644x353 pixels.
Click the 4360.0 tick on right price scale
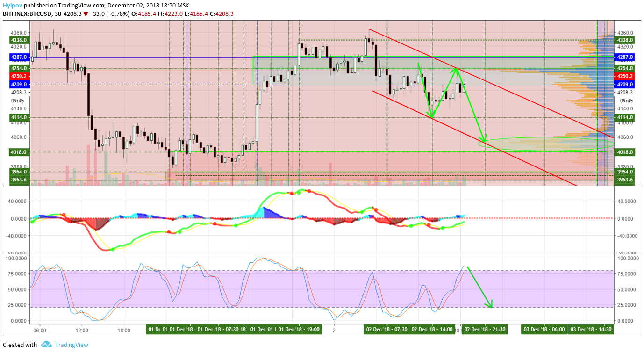625,33
